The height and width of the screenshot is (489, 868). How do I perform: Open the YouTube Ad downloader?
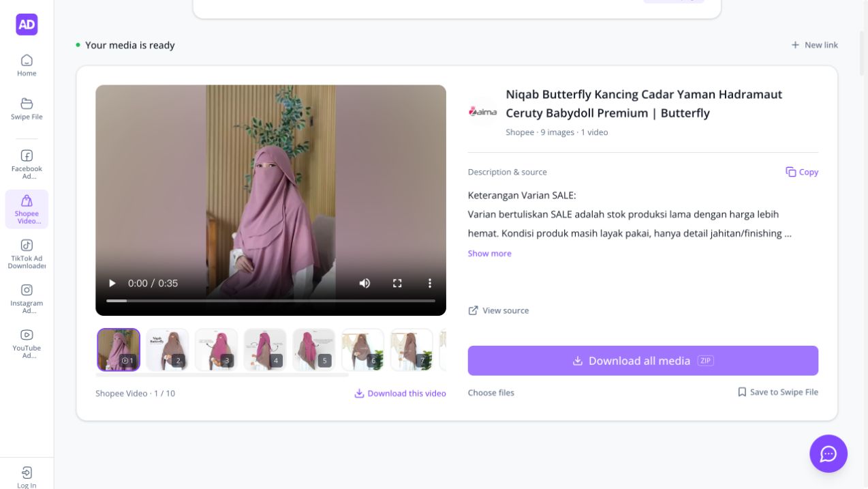pos(27,343)
